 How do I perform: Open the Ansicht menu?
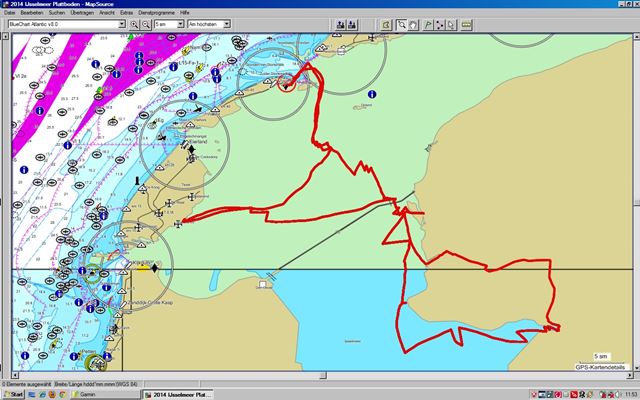point(107,13)
